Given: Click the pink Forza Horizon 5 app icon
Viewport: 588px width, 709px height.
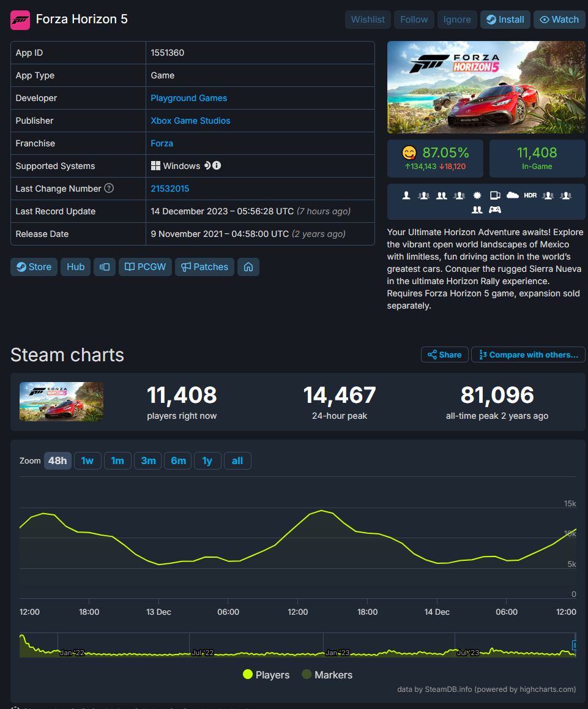Looking at the screenshot, I should pos(20,20).
